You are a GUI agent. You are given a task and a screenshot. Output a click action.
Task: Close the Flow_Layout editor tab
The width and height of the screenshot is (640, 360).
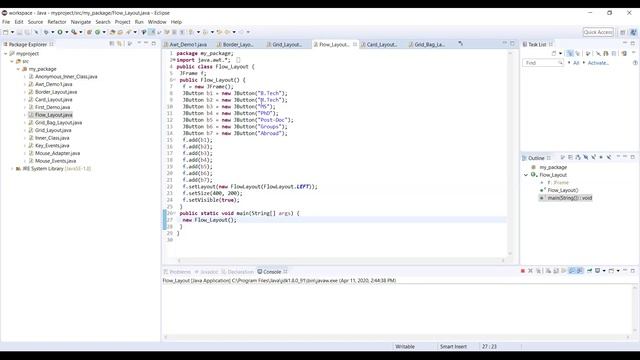tap(355, 44)
